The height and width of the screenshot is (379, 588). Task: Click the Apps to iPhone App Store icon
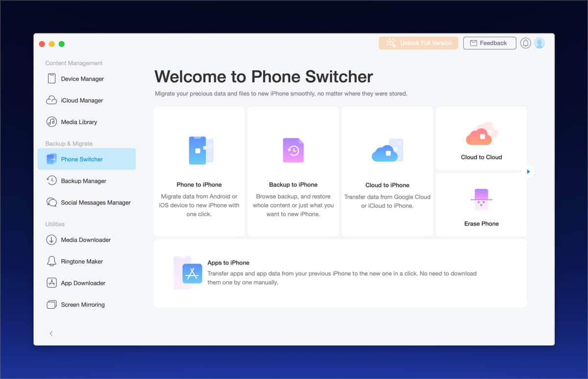188,273
